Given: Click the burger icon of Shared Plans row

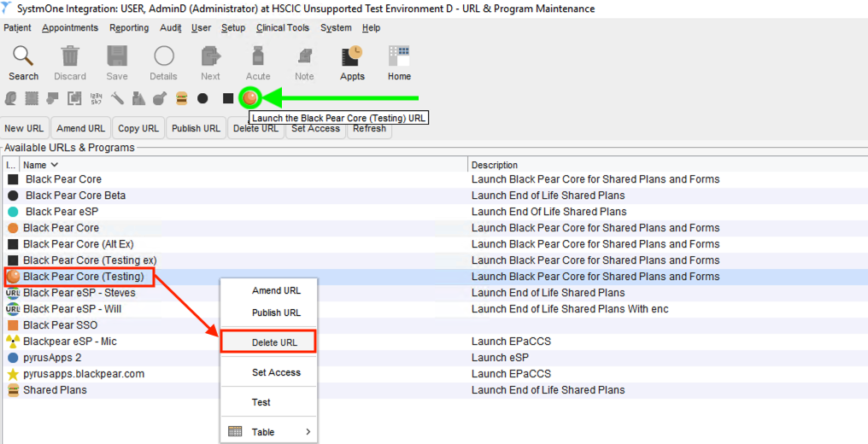Looking at the screenshot, I should point(14,390).
